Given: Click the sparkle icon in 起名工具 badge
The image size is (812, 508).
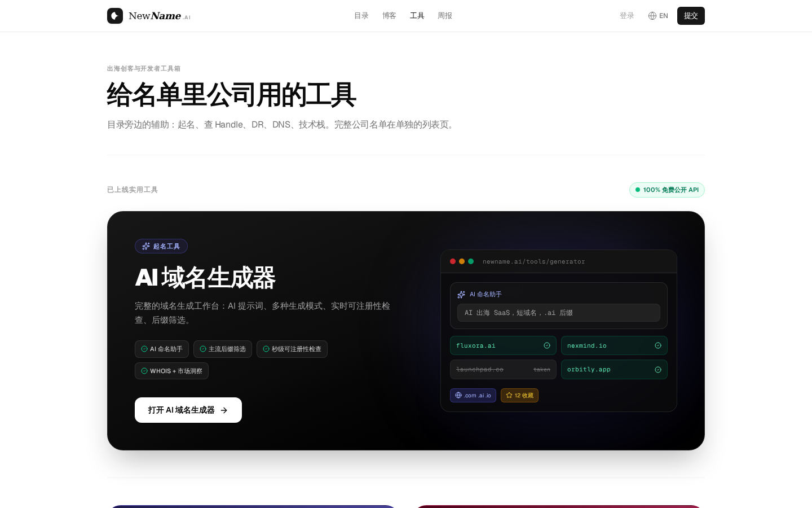Looking at the screenshot, I should 146,246.
